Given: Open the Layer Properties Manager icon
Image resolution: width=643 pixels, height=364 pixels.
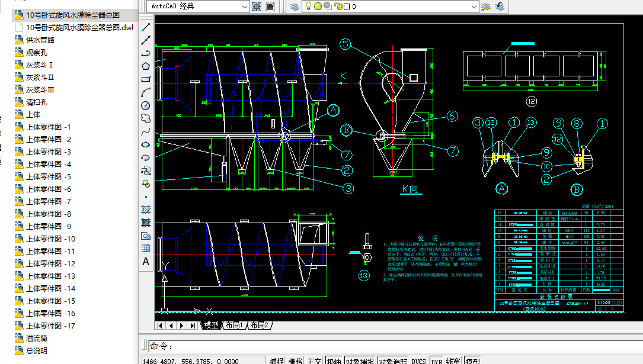Looking at the screenshot, I should click(x=294, y=7).
